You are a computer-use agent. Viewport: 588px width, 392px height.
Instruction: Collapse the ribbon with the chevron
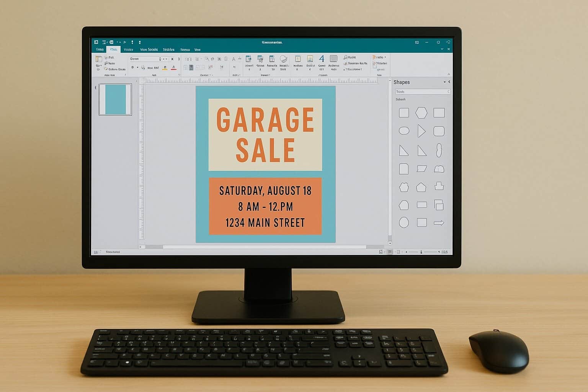(x=449, y=74)
